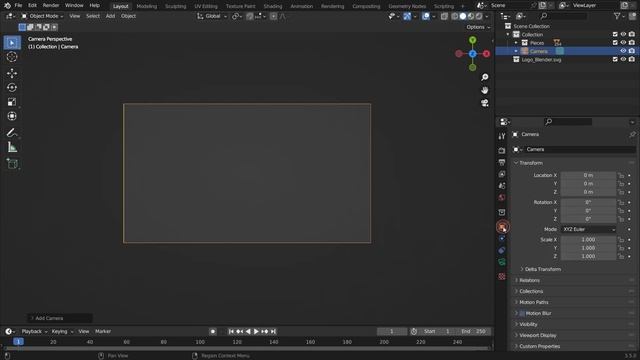Open the Physics properties tab
Viewport: 640px width, 360px height.
pos(502,238)
